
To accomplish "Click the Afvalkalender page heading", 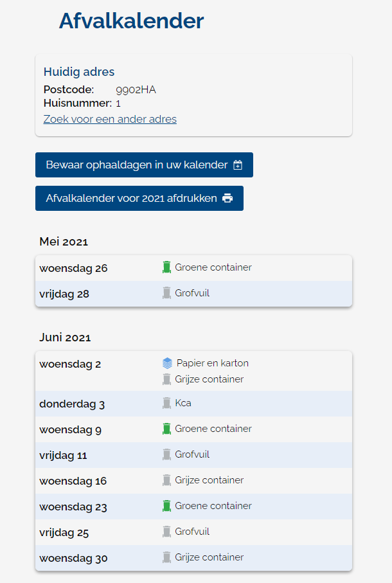I will (131, 21).
